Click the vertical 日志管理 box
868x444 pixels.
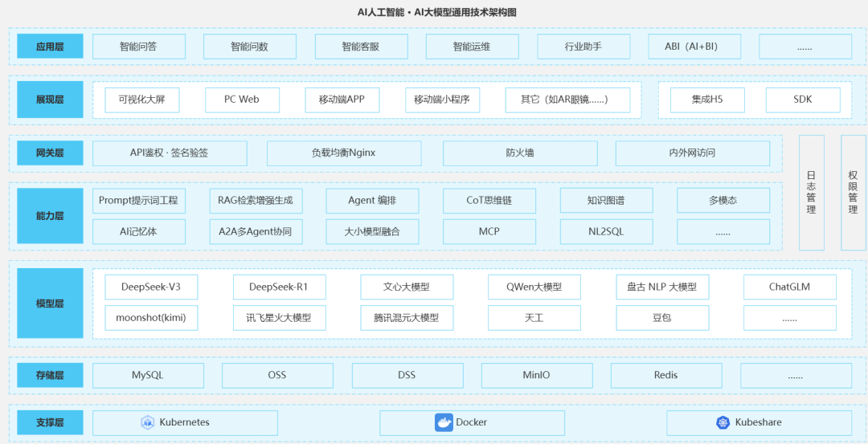[812, 193]
